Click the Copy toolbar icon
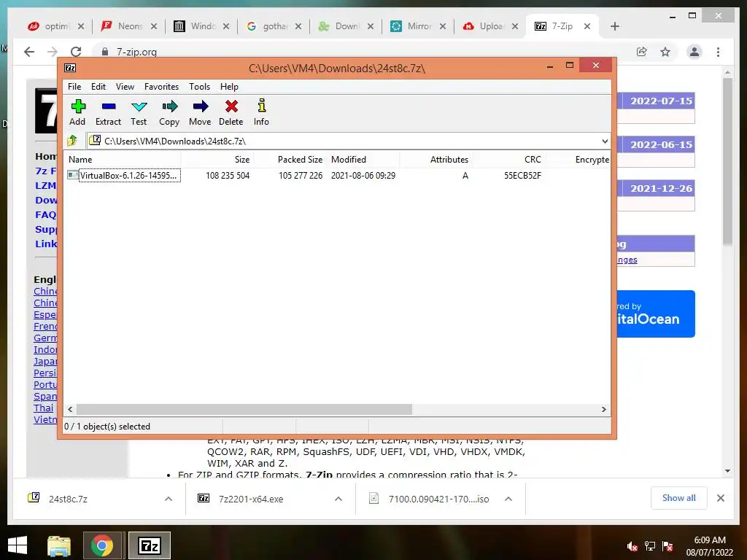The image size is (747, 560). tap(169, 112)
